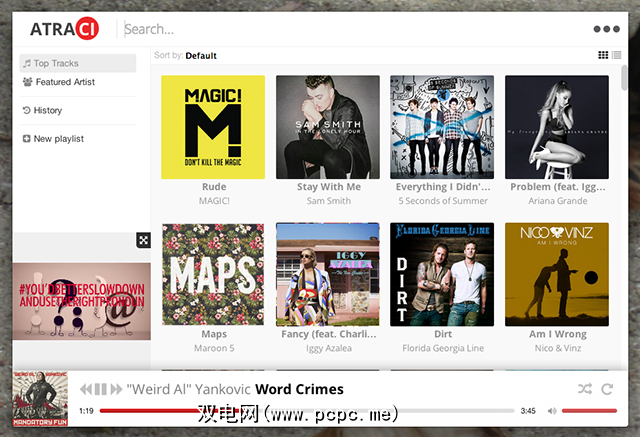Viewport: 640px width, 437px height.
Task: Skip to the previous track
Action: click(x=86, y=389)
